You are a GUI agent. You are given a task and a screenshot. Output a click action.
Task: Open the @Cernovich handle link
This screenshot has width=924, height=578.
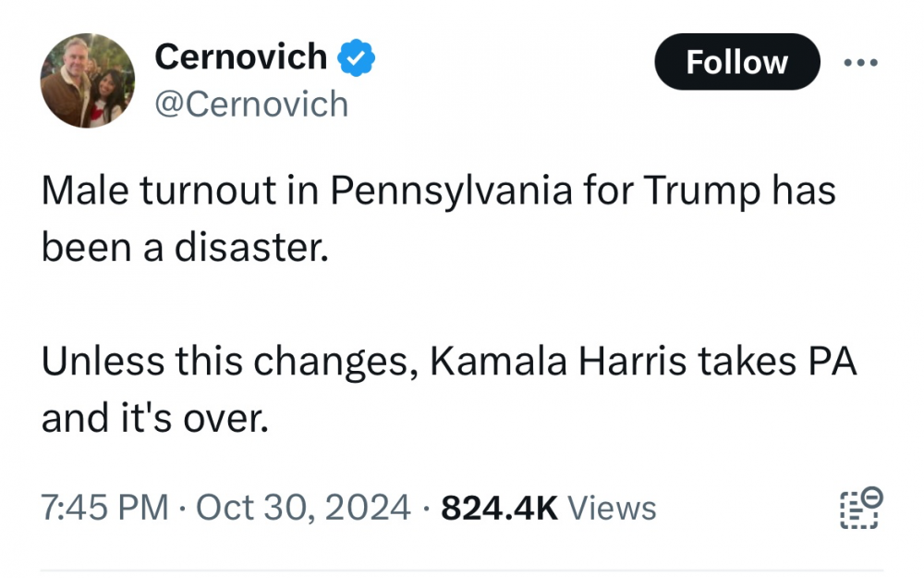(251, 104)
